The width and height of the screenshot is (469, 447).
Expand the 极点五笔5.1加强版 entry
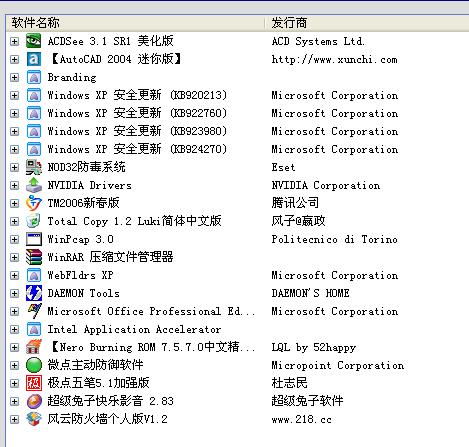14,383
